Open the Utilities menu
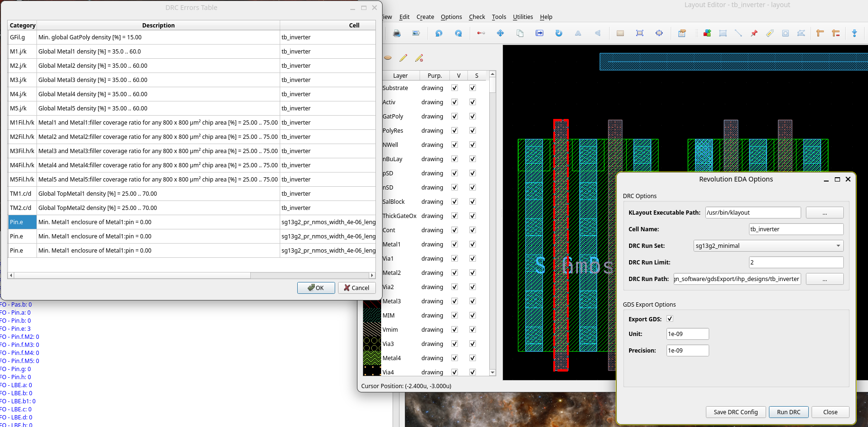 (x=522, y=17)
